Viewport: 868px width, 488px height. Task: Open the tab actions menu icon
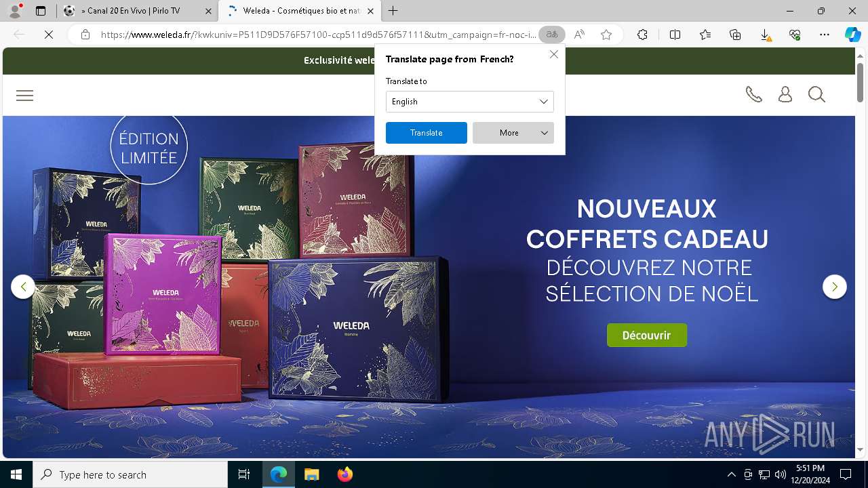(x=41, y=11)
